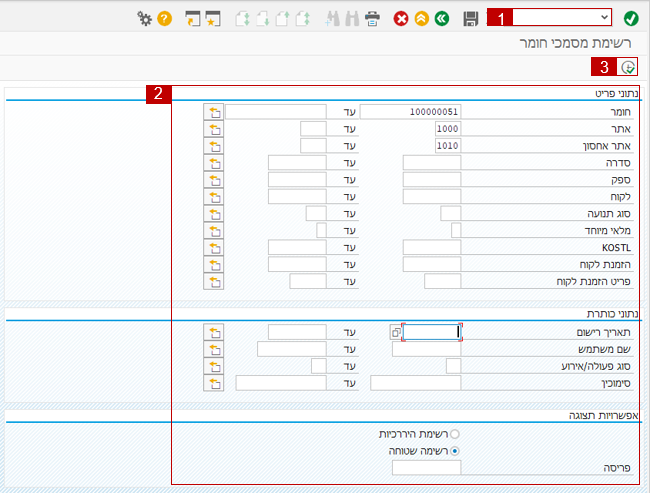This screenshot has width=650, height=493.
Task: Open multiple selection for אתר אחסון row
Action: 213,146
